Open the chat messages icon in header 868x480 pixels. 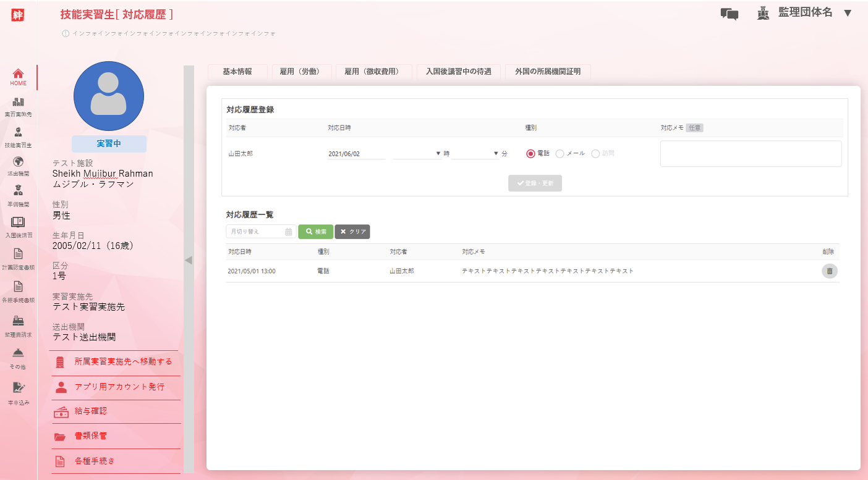pos(729,14)
